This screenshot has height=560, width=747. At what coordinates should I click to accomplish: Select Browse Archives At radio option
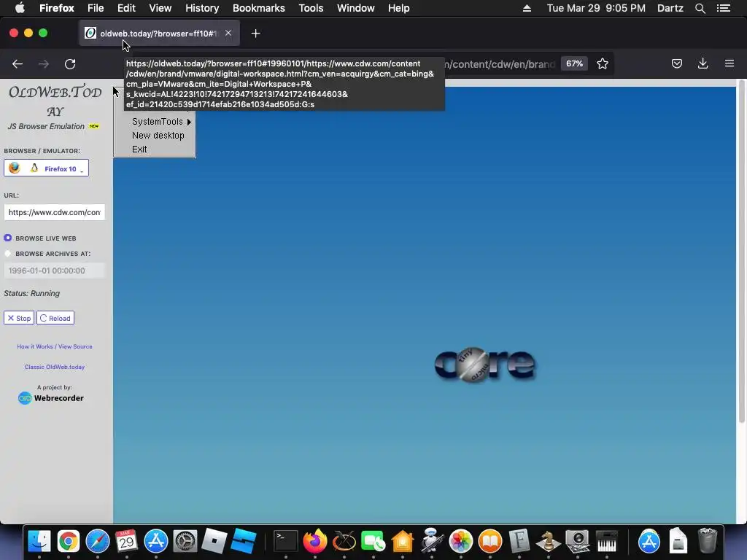point(7,253)
